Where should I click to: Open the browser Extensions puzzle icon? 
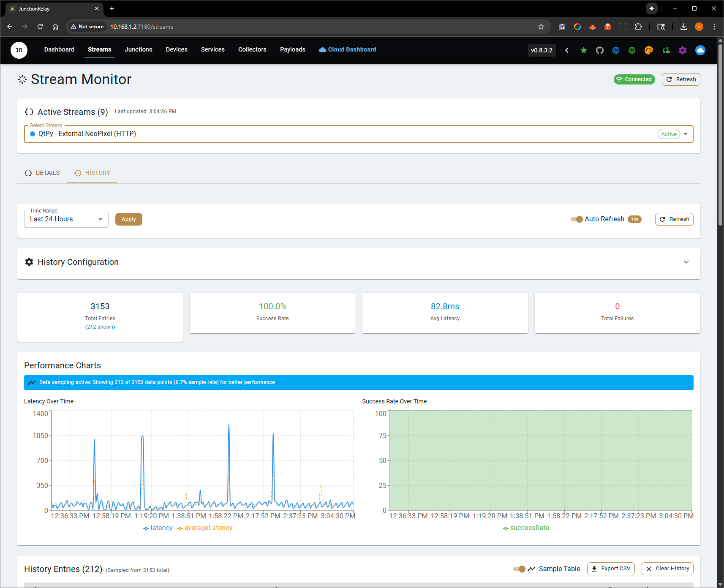(x=638, y=27)
